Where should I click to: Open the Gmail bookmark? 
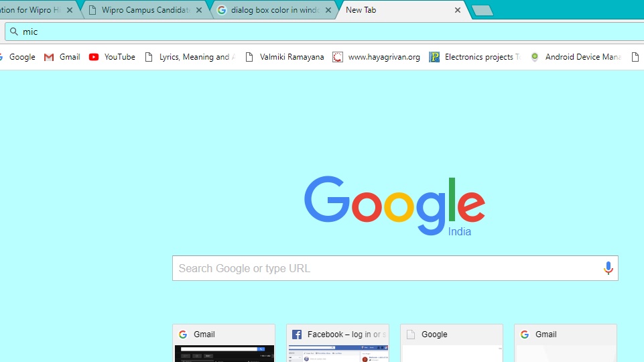click(62, 57)
